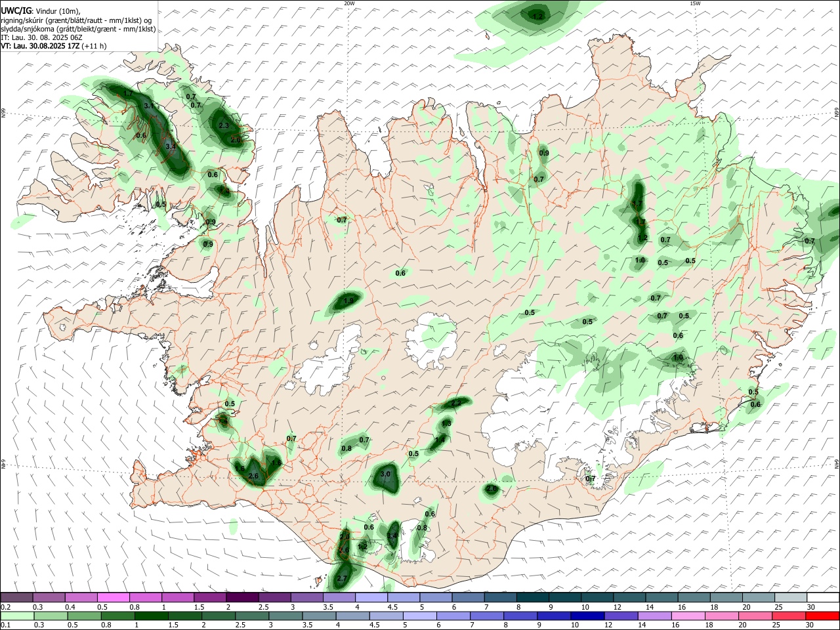Click the '0.2' legend label

tap(6, 607)
